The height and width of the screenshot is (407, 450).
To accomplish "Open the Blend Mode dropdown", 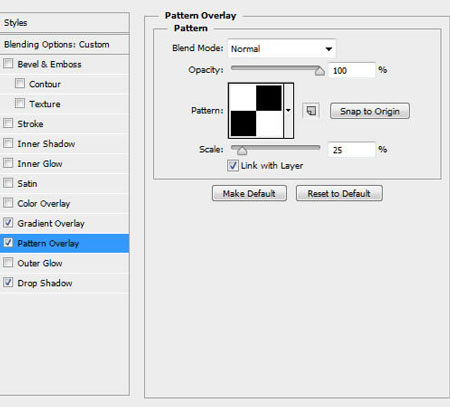I will [282, 49].
